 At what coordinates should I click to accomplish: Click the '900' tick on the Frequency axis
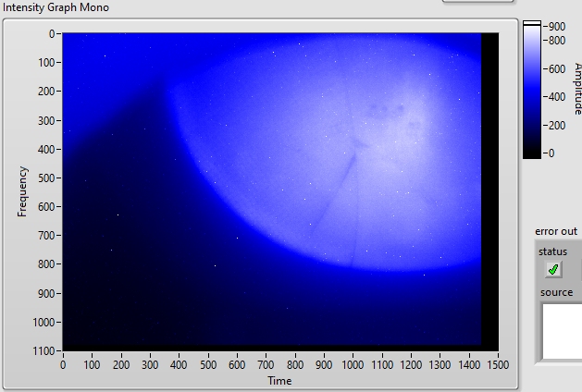coord(46,293)
